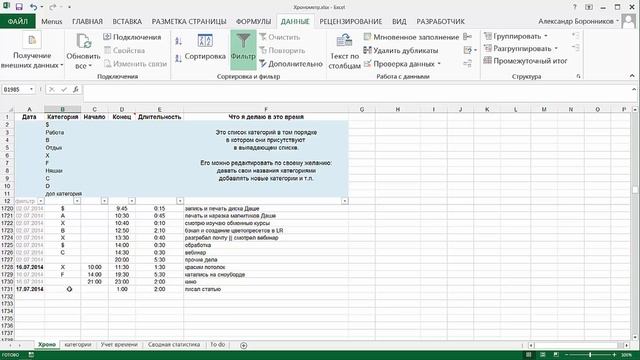Viewport: 640px width, 360px height.
Task: Open the Excel help question mark
Action: pyautogui.click(x=575, y=7)
